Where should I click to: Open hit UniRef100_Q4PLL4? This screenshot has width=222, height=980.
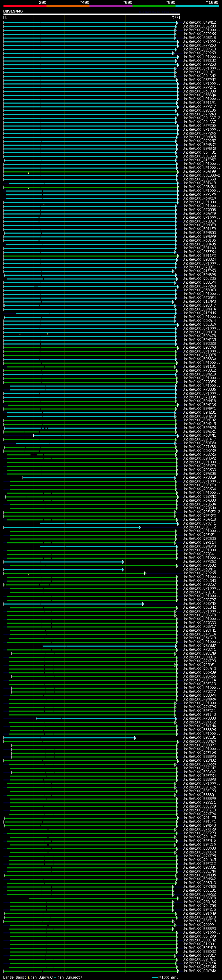pos(199,634)
